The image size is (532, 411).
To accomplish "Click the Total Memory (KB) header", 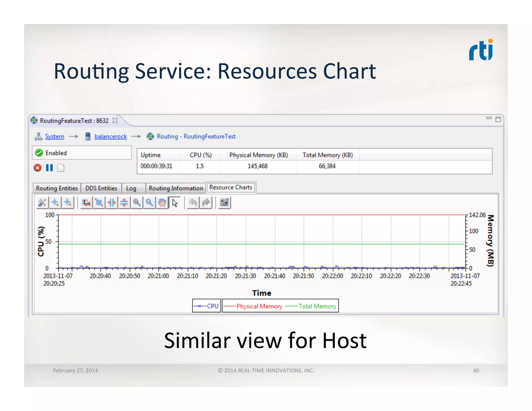I will click(x=328, y=155).
